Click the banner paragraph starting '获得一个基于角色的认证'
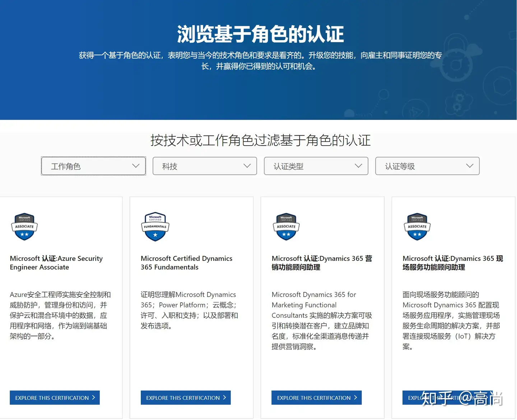This screenshot has height=420, width=517. (x=260, y=61)
